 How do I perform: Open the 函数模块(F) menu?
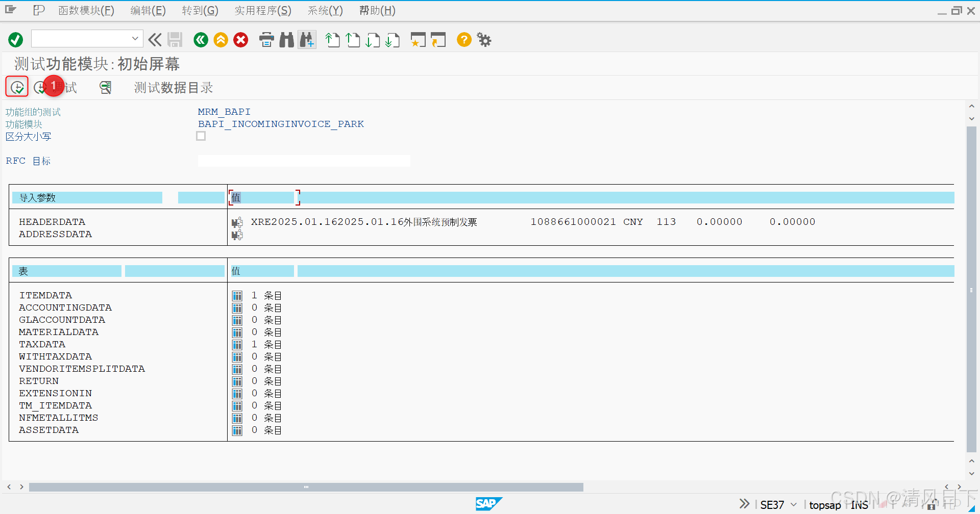click(86, 10)
